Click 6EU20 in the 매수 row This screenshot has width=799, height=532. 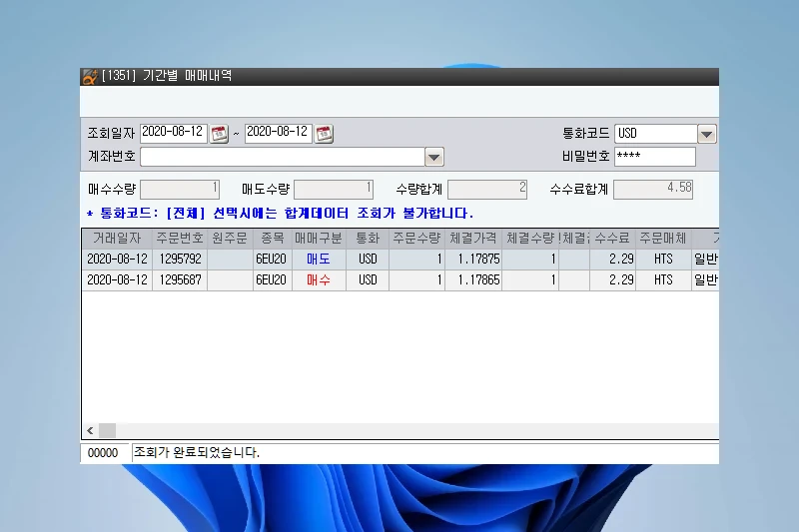coord(272,280)
